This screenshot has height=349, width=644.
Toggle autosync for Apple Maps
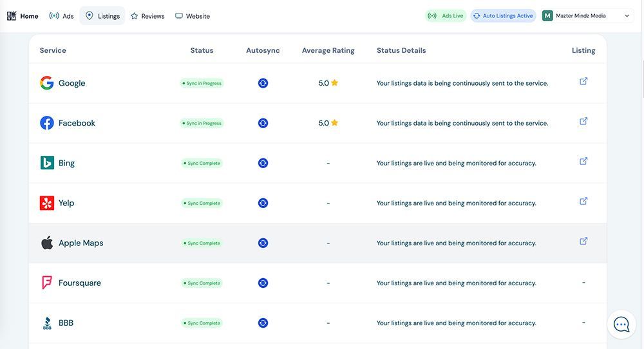[263, 243]
